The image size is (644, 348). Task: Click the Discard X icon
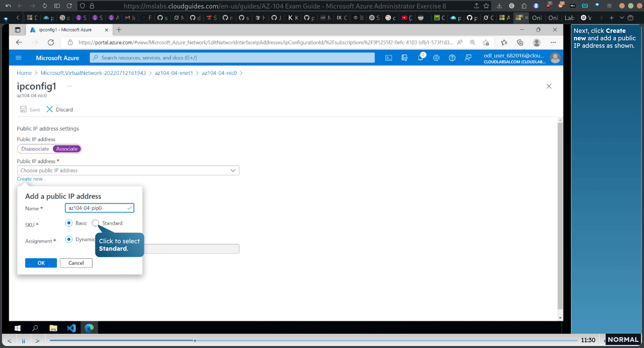[50, 109]
